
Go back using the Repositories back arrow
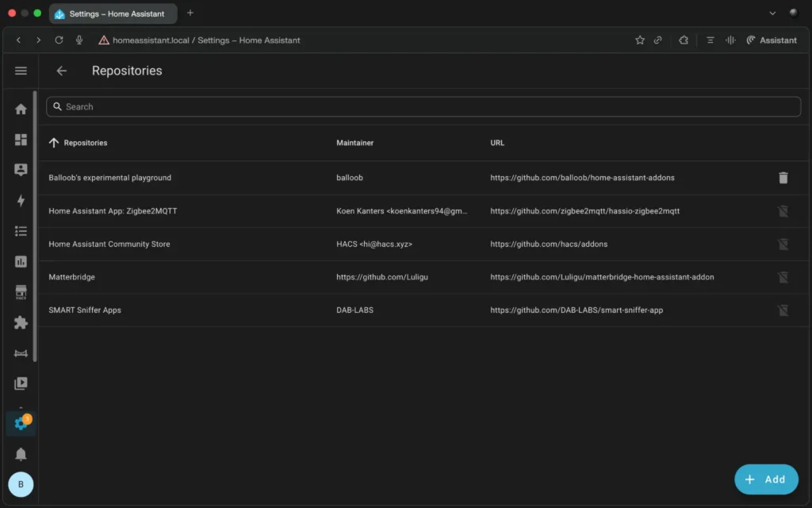click(x=62, y=71)
